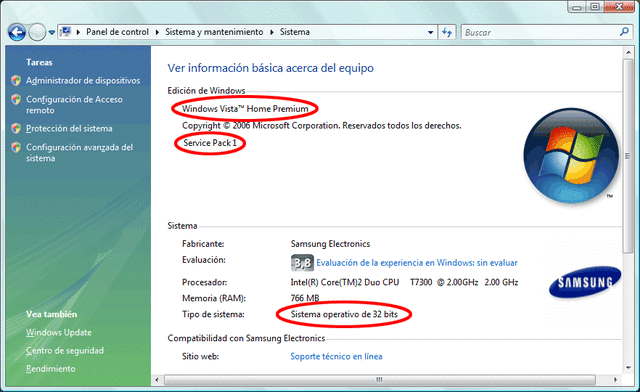Open address bar history dropdown
This screenshot has width=640, height=392.
pyautogui.click(x=430, y=32)
